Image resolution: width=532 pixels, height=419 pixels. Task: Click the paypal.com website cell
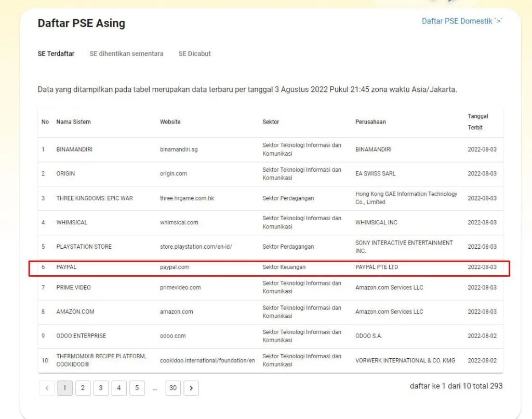point(175,267)
